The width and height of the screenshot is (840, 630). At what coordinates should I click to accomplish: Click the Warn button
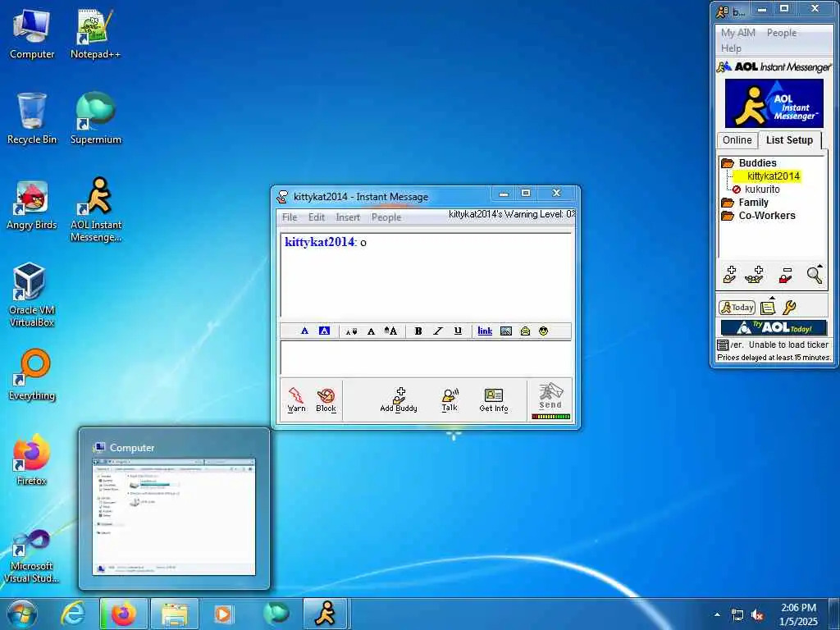[296, 399]
